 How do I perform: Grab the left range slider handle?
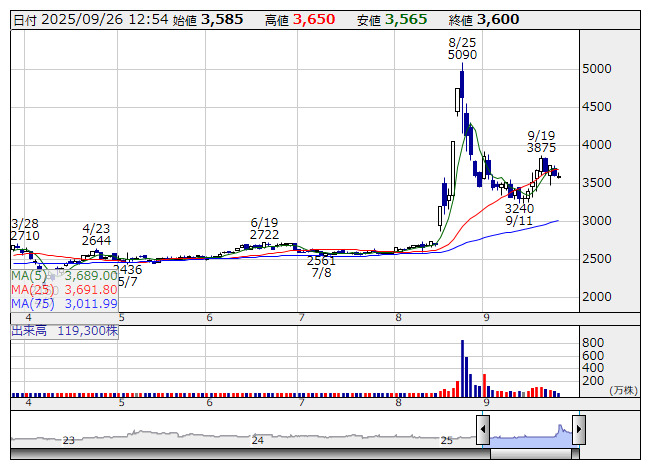[x=483, y=431]
